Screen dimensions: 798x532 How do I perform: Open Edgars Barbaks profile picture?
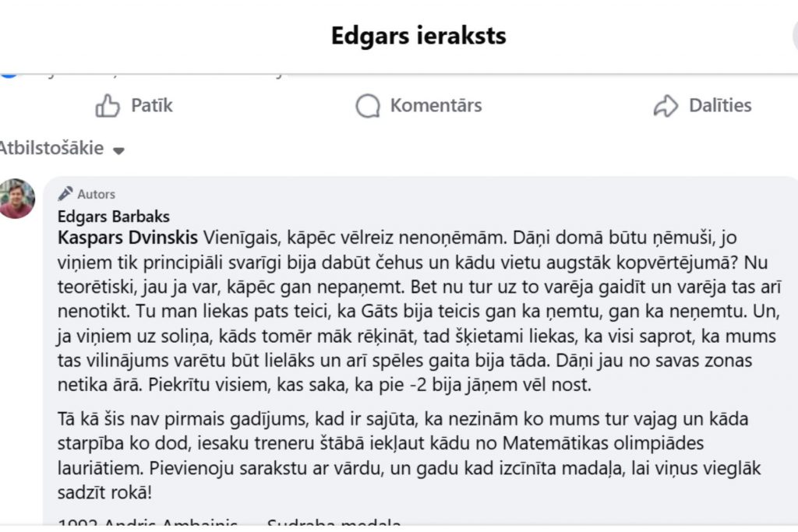pyautogui.click(x=16, y=199)
